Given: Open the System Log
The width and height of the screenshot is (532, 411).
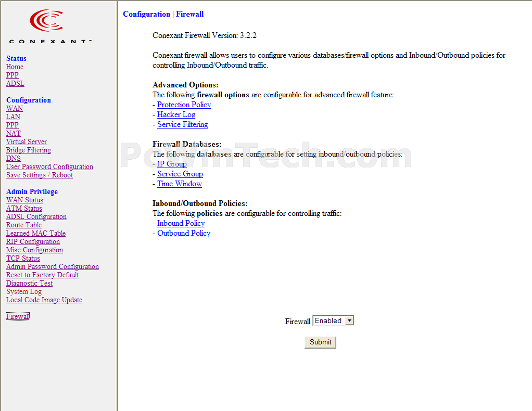Looking at the screenshot, I should point(24,292).
